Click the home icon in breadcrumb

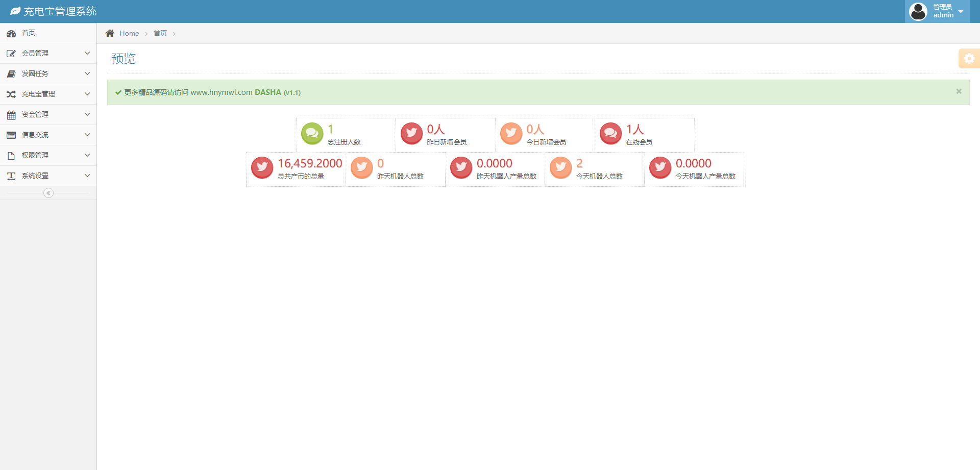(110, 33)
